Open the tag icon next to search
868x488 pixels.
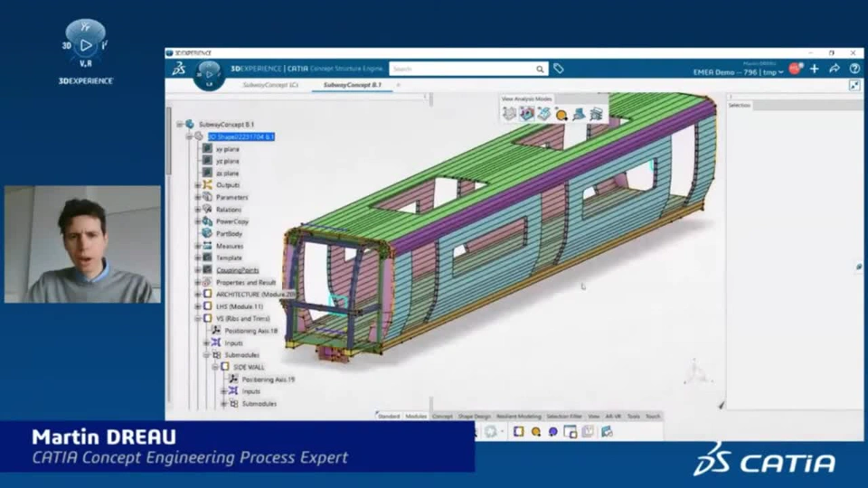pyautogui.click(x=559, y=69)
